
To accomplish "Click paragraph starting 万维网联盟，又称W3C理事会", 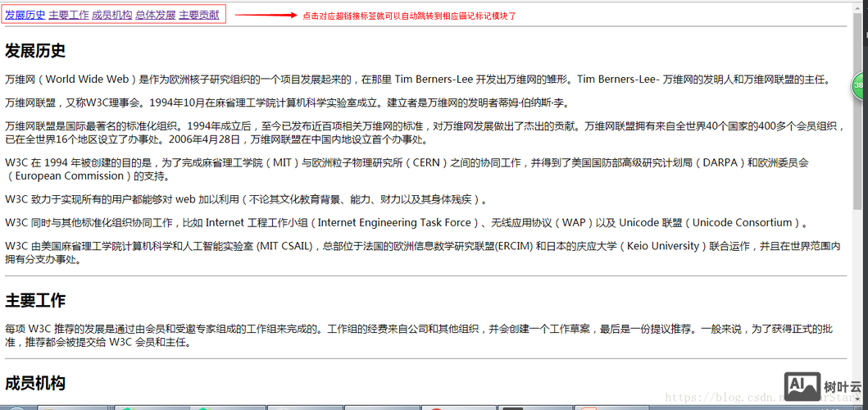I will click(x=287, y=102).
